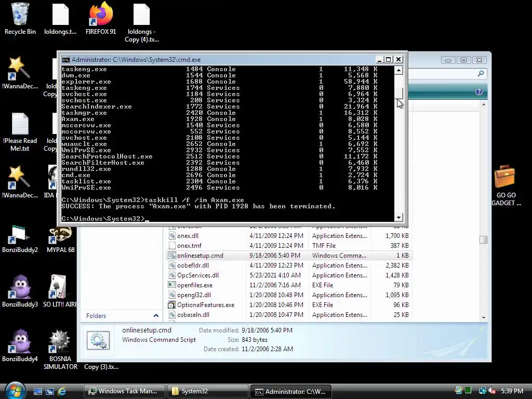Select the osbaseln.dll file
532x399 pixels.
[x=288, y=314]
